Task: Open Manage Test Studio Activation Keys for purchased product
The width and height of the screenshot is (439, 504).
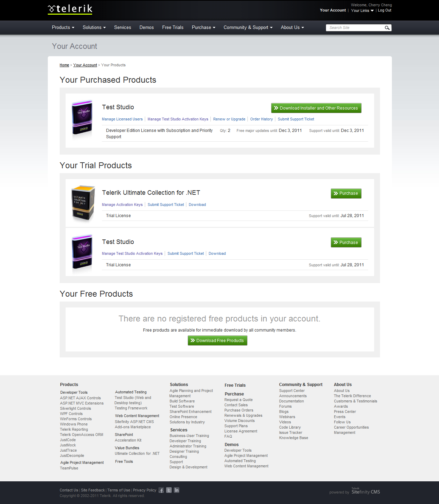Action: click(x=178, y=119)
